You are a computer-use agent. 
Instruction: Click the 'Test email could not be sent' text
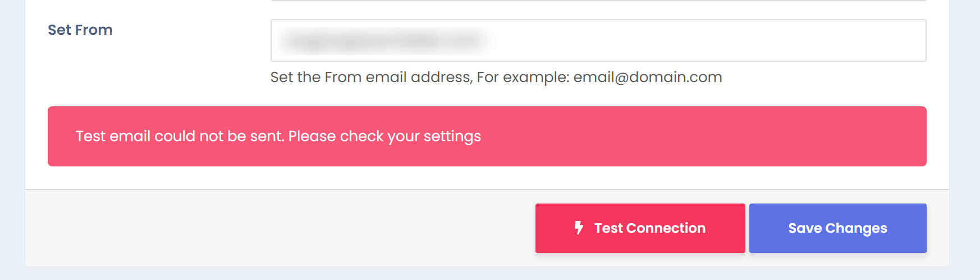coord(181,136)
